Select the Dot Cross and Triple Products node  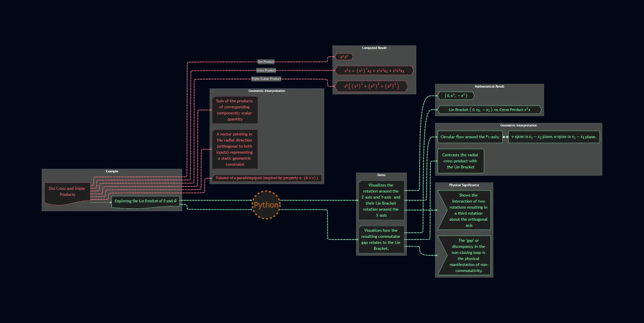click(x=67, y=192)
